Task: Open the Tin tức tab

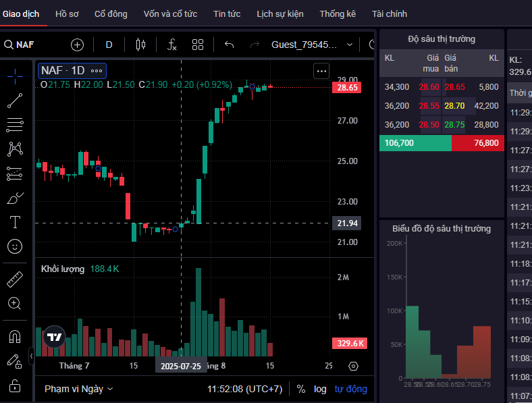Action: (227, 14)
